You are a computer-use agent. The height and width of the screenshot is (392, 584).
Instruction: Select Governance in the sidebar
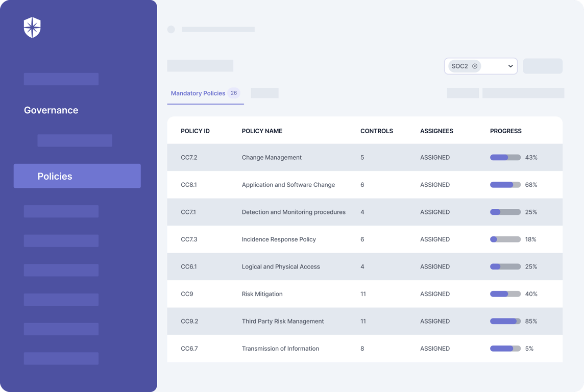[51, 110]
